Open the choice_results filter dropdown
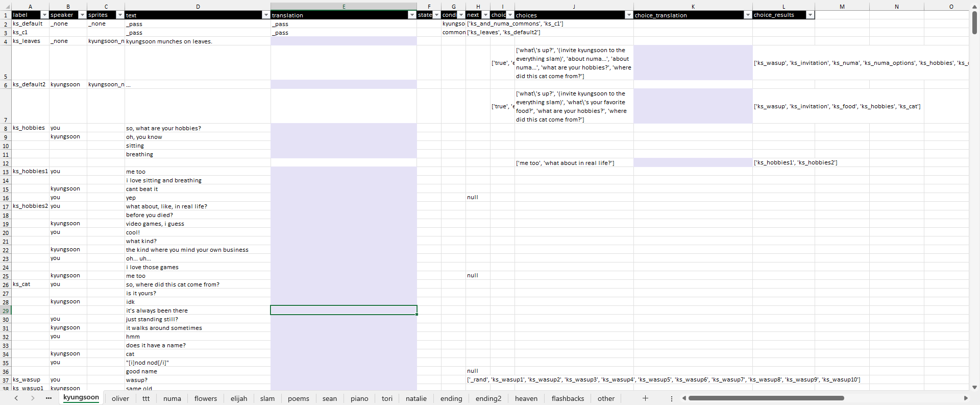980x405 pixels. 810,15
